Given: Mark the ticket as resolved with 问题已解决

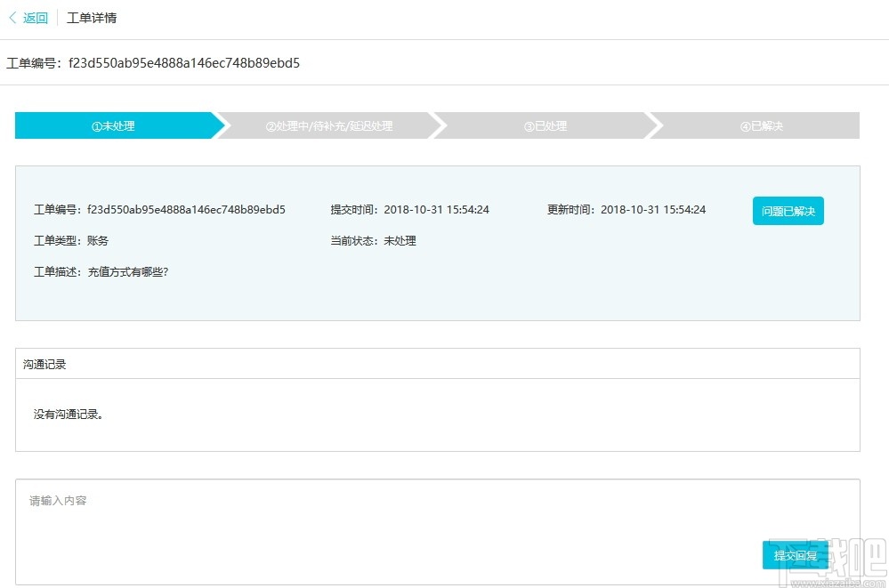Looking at the screenshot, I should [787, 211].
